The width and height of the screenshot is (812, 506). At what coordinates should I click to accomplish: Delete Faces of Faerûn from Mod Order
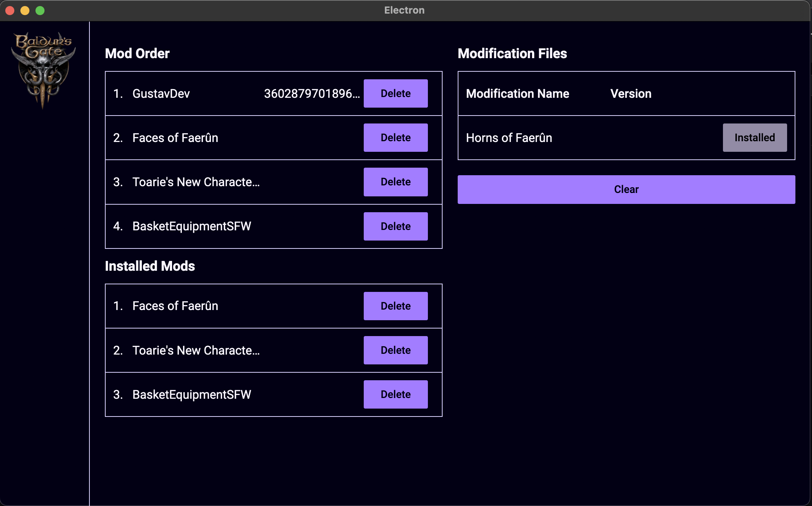(x=395, y=137)
